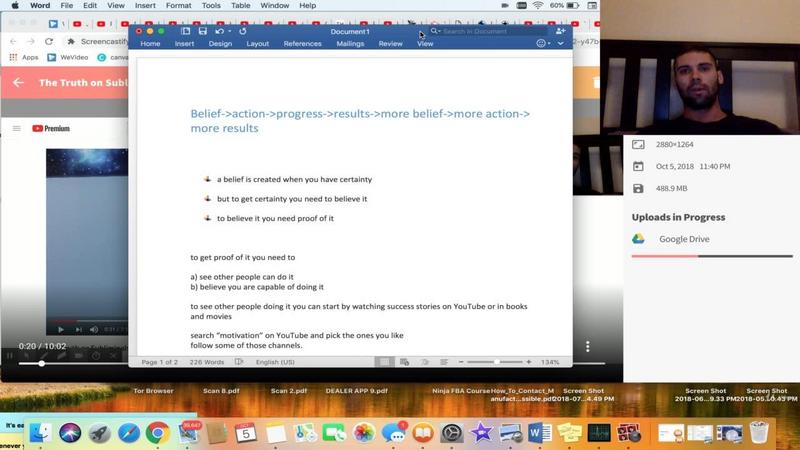Open the smiley feedback menu in Word
800x450 pixels.
point(543,44)
